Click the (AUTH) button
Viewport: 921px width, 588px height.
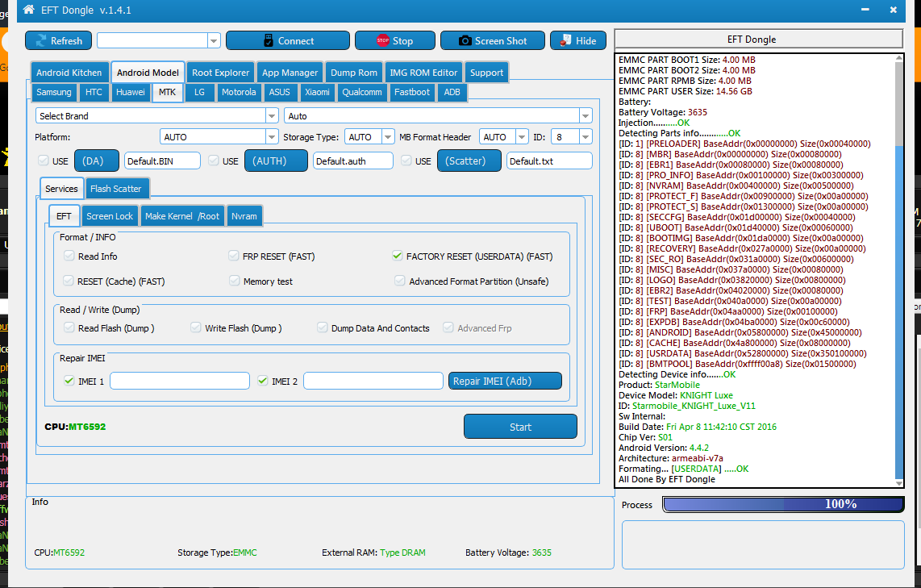(x=276, y=161)
